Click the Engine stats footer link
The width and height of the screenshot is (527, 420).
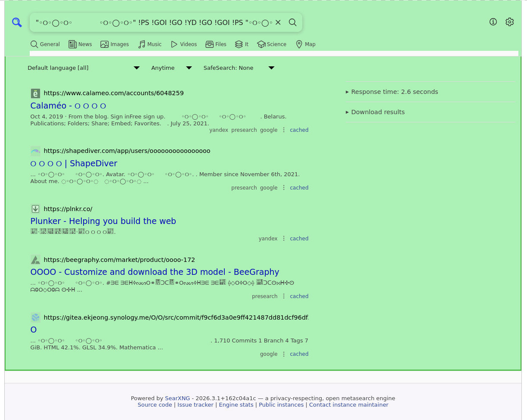pyautogui.click(x=236, y=405)
